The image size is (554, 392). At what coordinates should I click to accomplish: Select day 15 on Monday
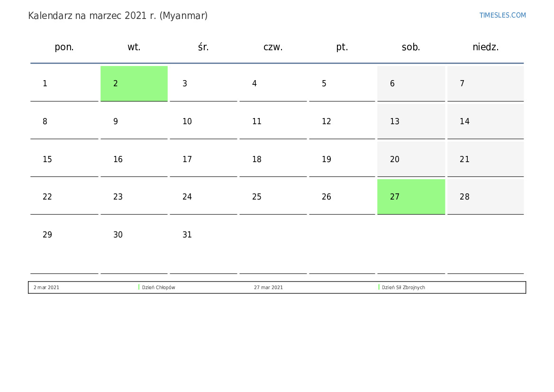coord(64,159)
